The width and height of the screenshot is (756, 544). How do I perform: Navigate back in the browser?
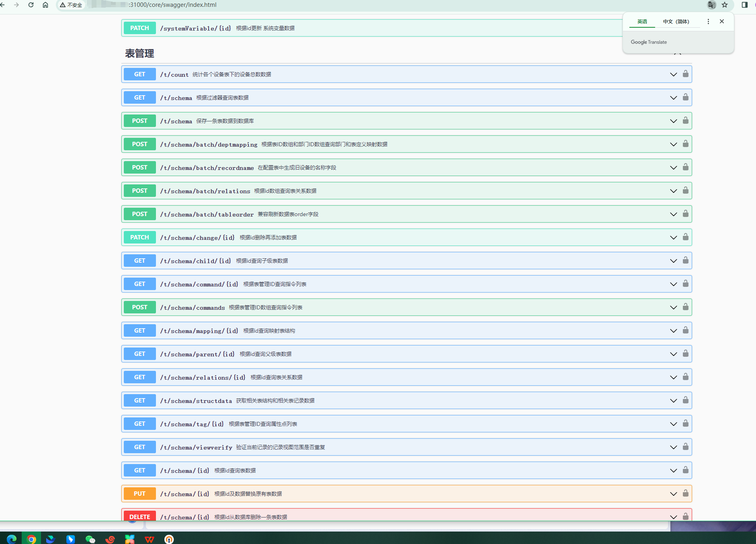pyautogui.click(x=3, y=5)
